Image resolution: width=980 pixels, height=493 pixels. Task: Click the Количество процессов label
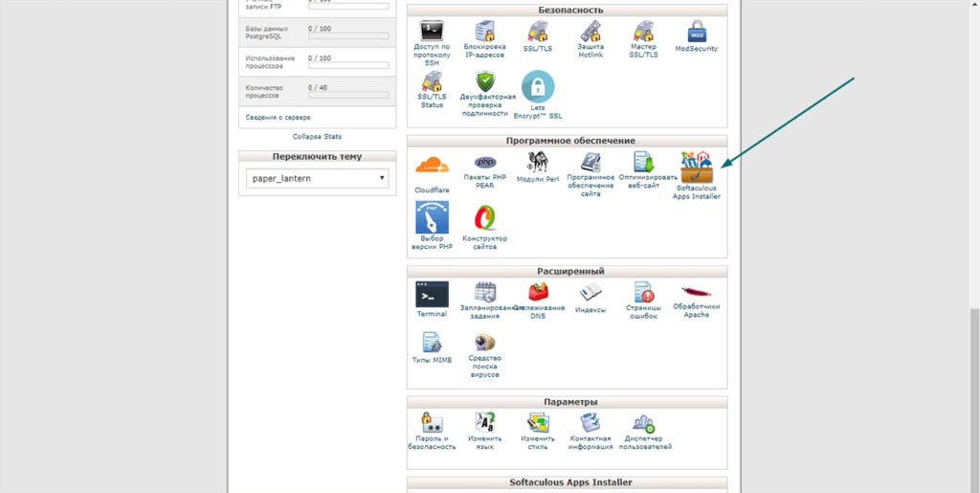tap(264, 92)
